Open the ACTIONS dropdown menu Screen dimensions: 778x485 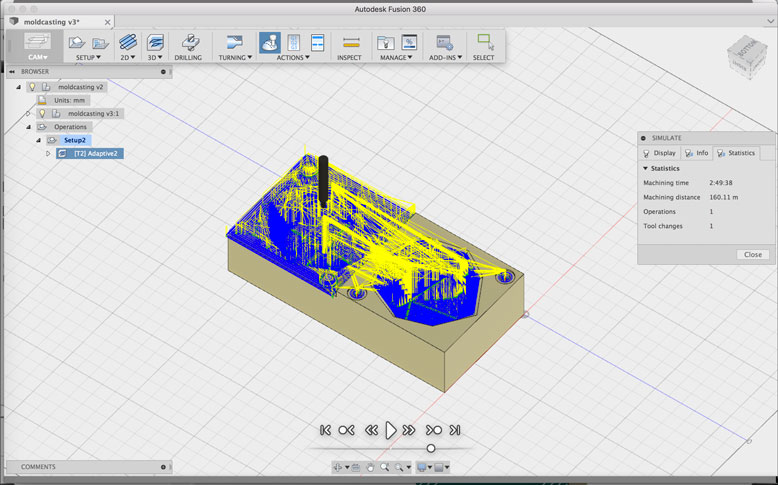point(293,58)
